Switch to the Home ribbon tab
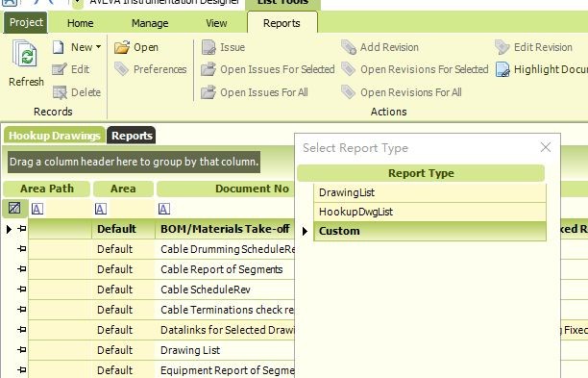 (x=81, y=23)
